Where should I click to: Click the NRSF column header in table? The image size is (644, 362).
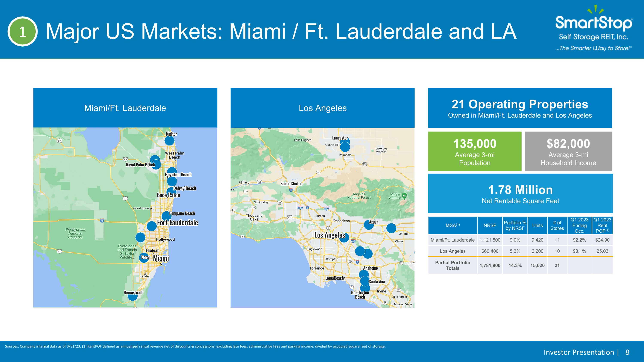point(490,225)
